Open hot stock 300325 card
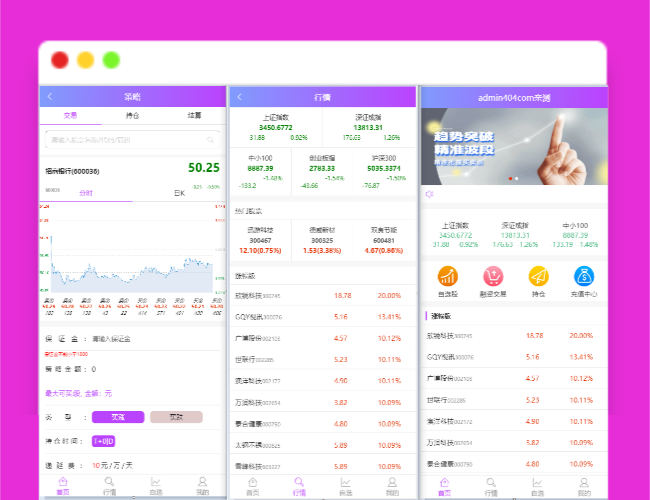 tap(322, 240)
